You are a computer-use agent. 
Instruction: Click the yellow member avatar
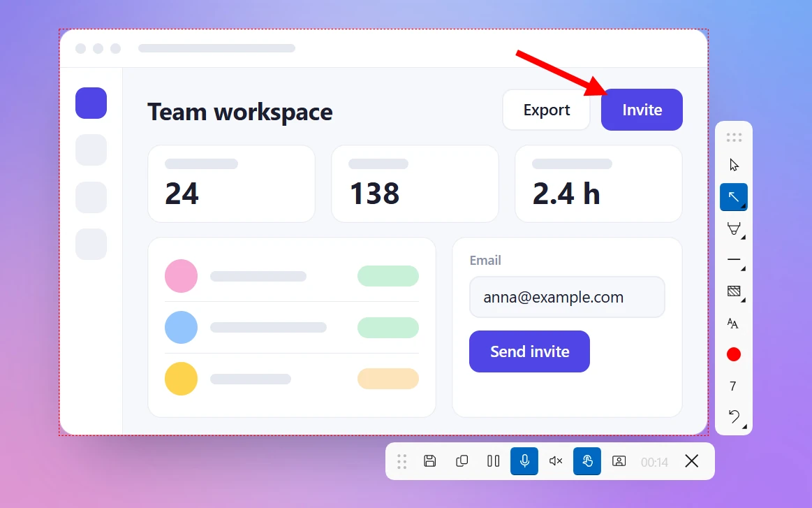[182, 379]
